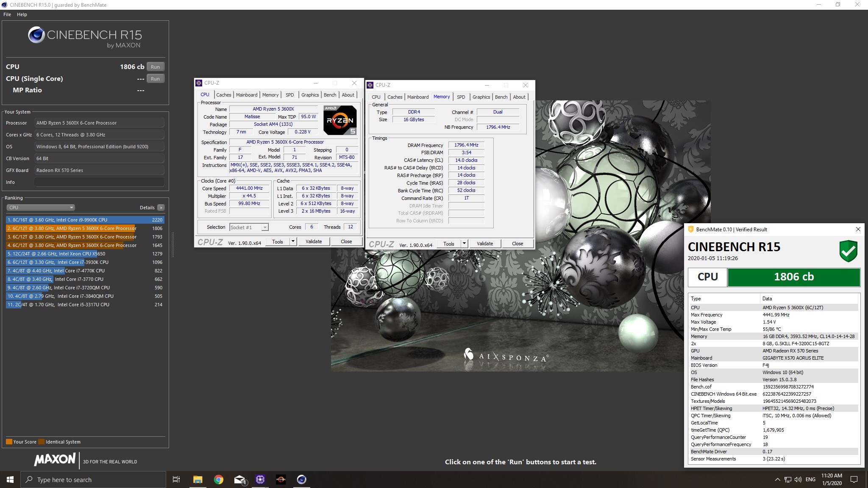Click the ENG language indicator
The height and width of the screenshot is (488, 868).
pyautogui.click(x=810, y=480)
